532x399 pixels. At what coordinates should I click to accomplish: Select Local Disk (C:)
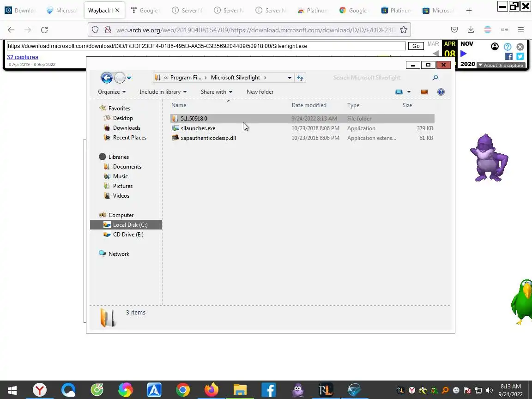tap(126, 224)
